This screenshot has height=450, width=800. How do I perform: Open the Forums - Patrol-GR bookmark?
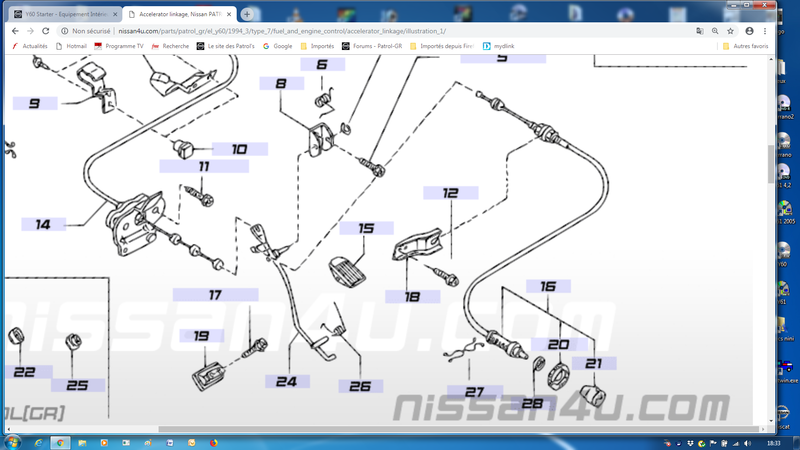click(372, 46)
